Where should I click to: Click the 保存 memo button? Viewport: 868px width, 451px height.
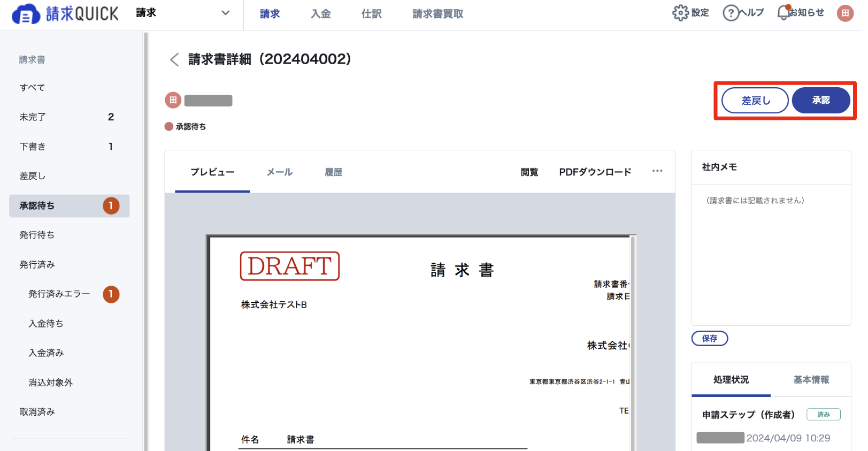[x=710, y=339]
